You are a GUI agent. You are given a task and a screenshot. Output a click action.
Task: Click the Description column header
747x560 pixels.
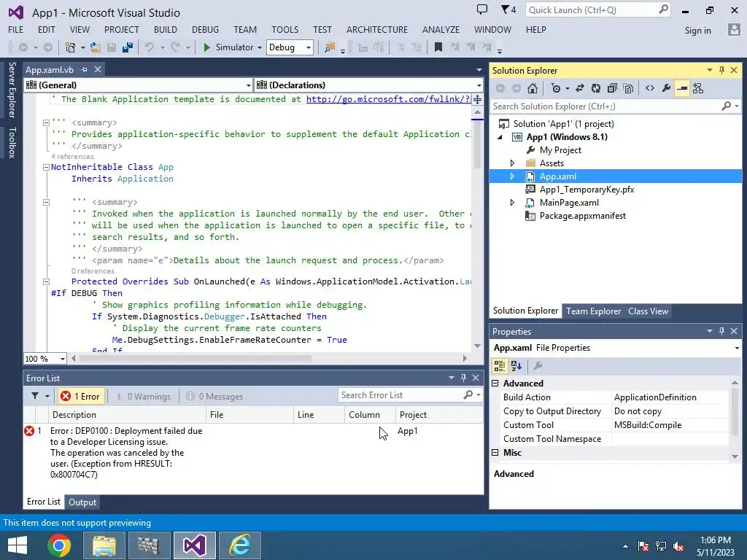coord(127,415)
